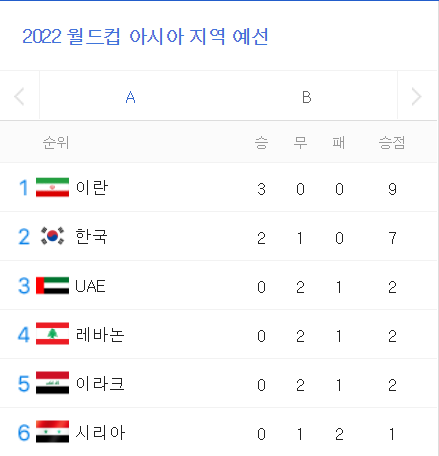The height and width of the screenshot is (456, 439).
Task: Select the group A tab
Action: 130,97
